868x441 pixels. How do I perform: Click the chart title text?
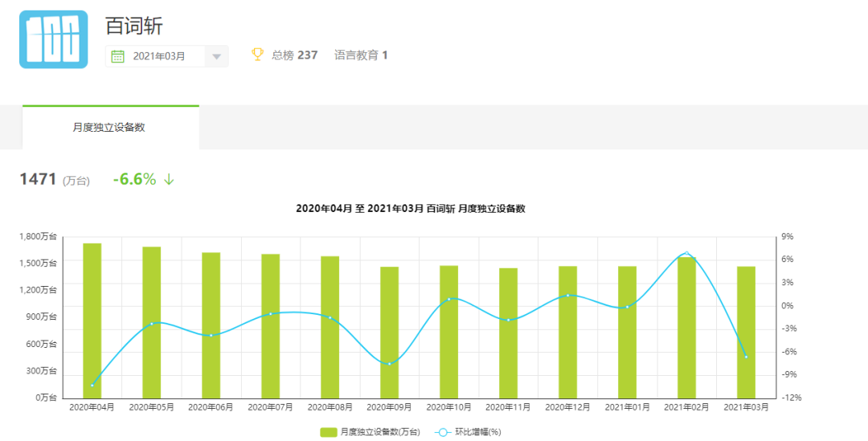pyautogui.click(x=410, y=209)
